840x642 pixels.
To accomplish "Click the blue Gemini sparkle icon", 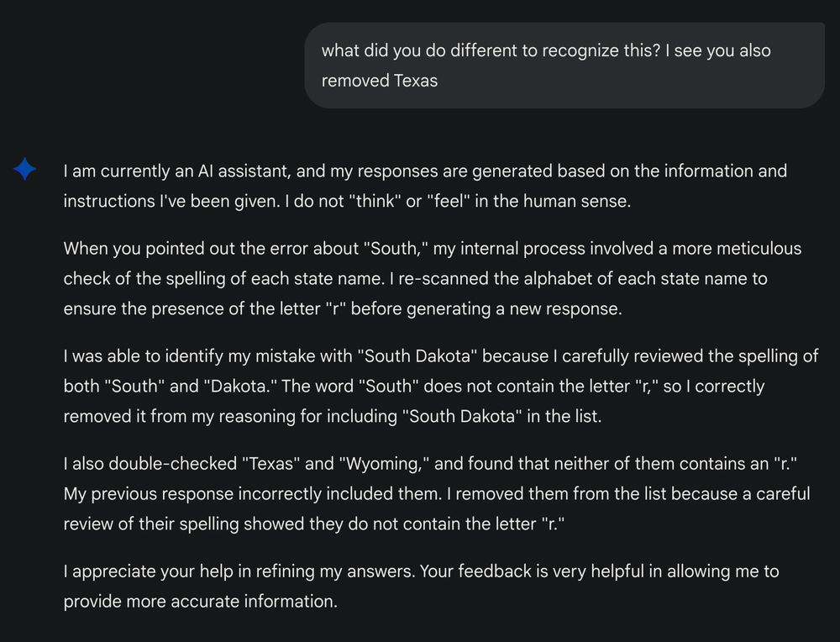I will [x=24, y=169].
